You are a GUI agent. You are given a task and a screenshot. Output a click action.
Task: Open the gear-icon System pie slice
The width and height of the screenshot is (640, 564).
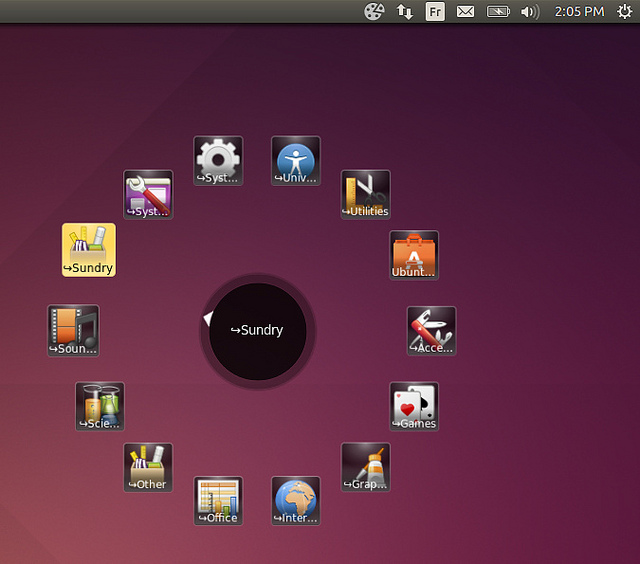point(218,161)
